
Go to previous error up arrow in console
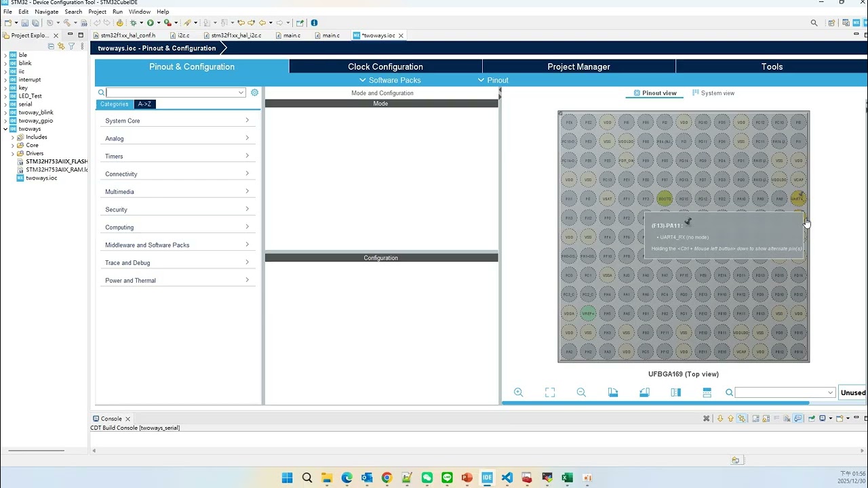click(730, 418)
